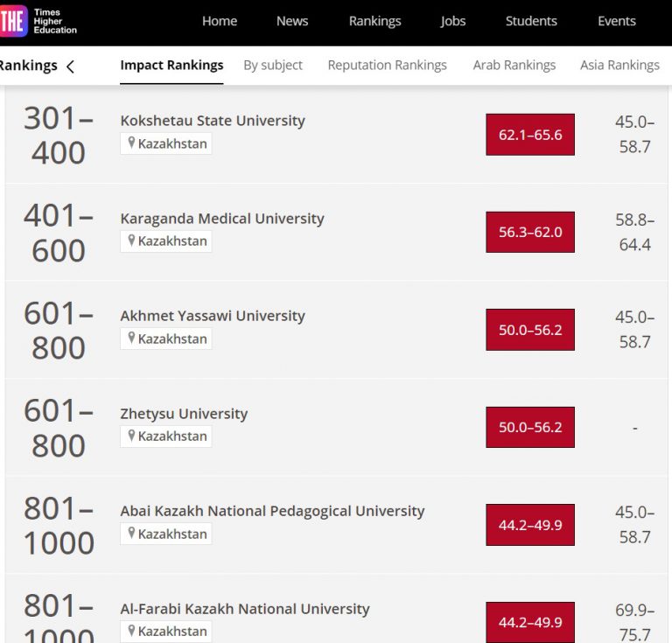The width and height of the screenshot is (672, 643).
Task: Click the pin under Abai Kazakh National Pedagogical University
Action: 131,534
